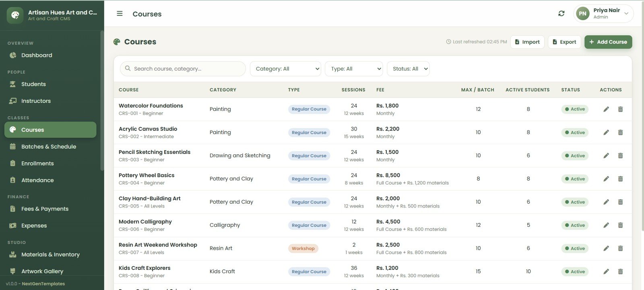Viewport: 644px width, 290px height.
Task: Click the NextGenTemplates footer link
Action: tap(43, 284)
